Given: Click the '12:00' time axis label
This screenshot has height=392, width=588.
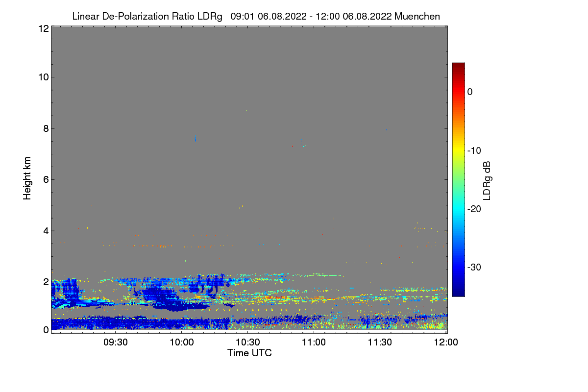Looking at the screenshot, I should tap(445, 342).
